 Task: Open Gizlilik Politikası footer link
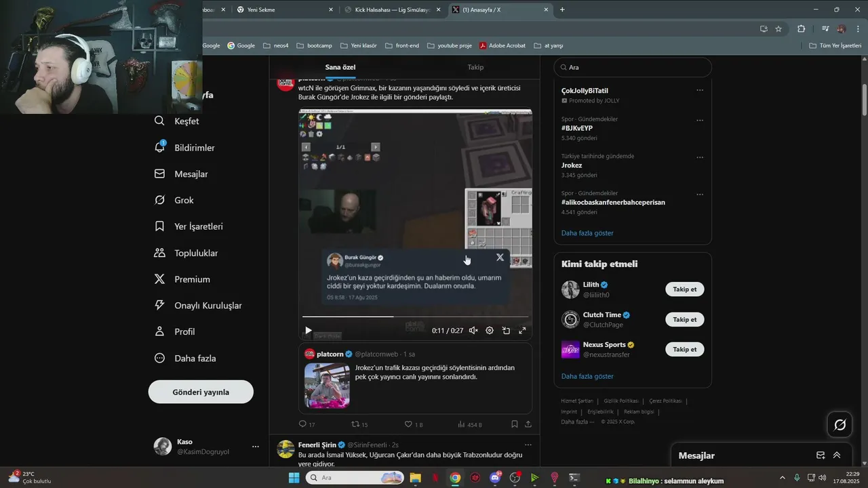point(620,401)
